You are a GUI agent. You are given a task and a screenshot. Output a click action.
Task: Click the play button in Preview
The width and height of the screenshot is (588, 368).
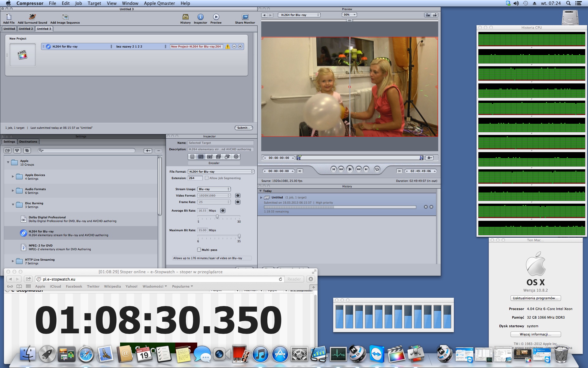pos(350,169)
